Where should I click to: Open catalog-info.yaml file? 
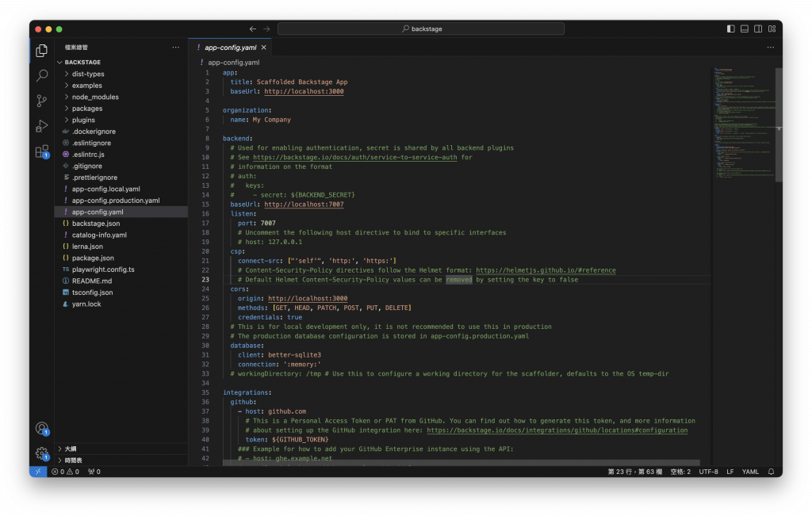click(121, 235)
